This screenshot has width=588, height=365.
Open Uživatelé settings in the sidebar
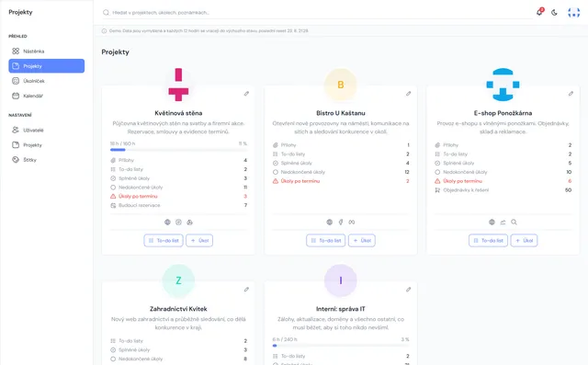point(47,130)
